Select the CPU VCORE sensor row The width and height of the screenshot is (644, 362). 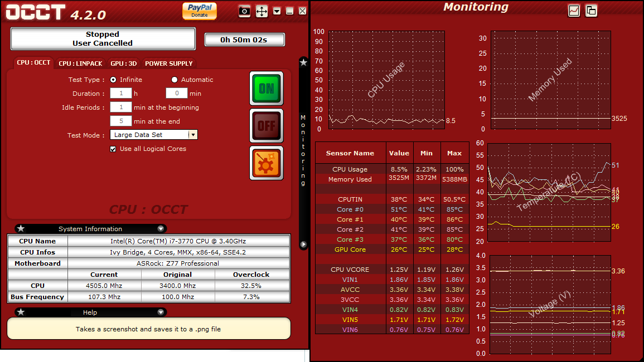click(x=392, y=270)
